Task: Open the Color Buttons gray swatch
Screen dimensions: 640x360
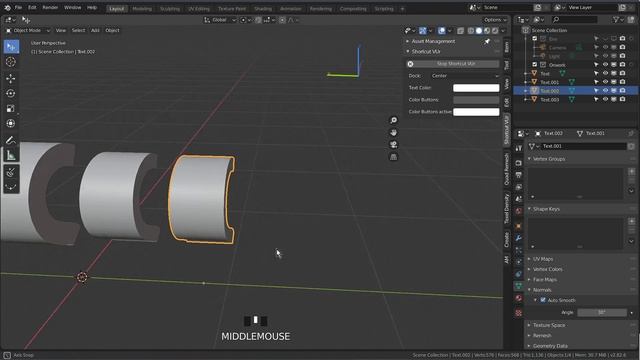Action: 476,100
